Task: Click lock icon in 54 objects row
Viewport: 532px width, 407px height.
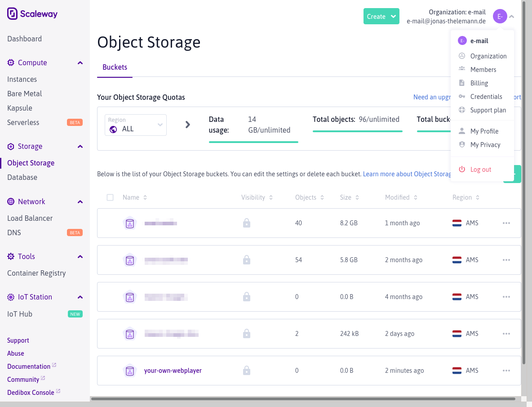Action: click(247, 260)
